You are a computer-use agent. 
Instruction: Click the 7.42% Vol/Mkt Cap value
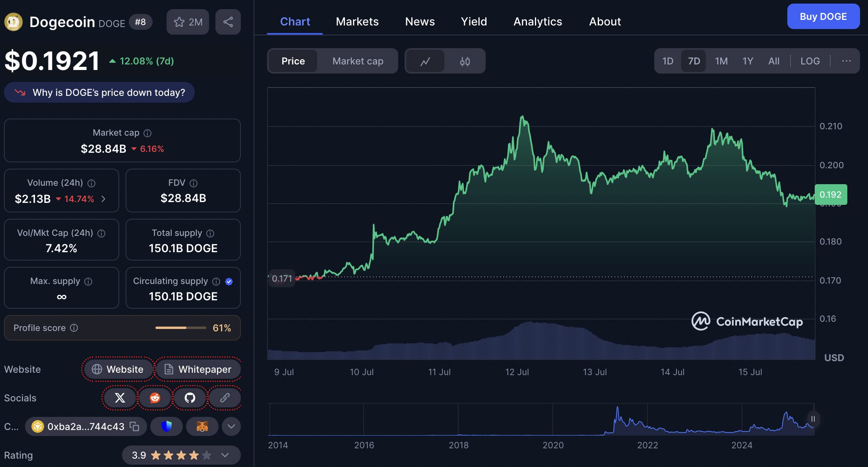[61, 248]
